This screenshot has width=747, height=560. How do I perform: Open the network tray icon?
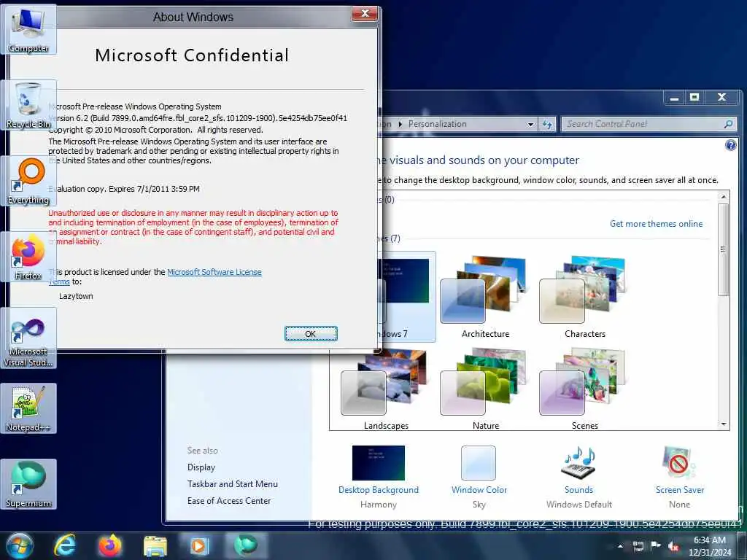(x=638, y=546)
